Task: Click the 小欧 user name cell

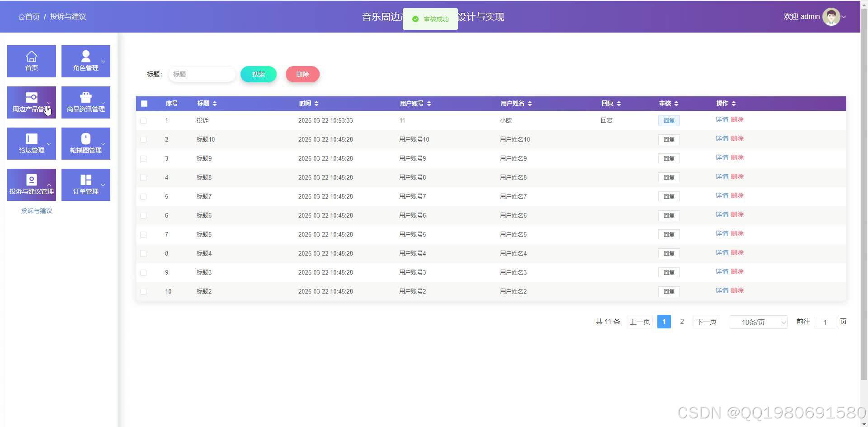Action: pos(506,121)
